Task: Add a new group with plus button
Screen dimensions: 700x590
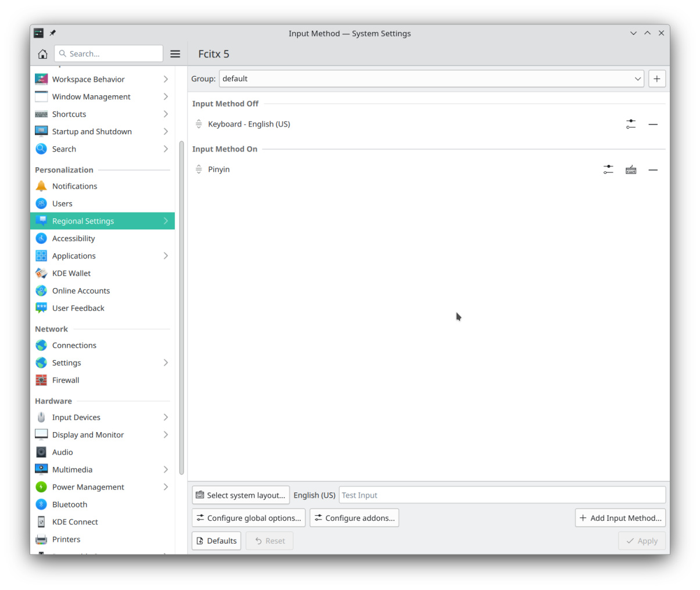Action: [657, 79]
